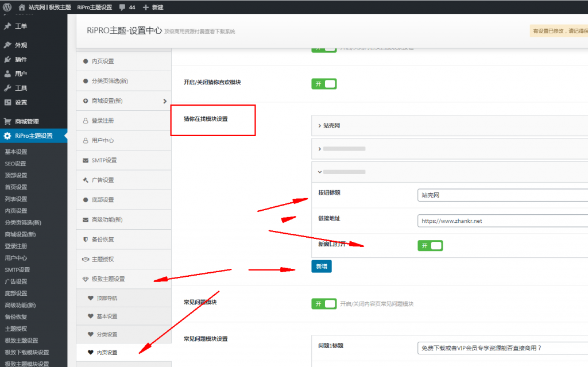Click the blue 新增 button

point(322,266)
